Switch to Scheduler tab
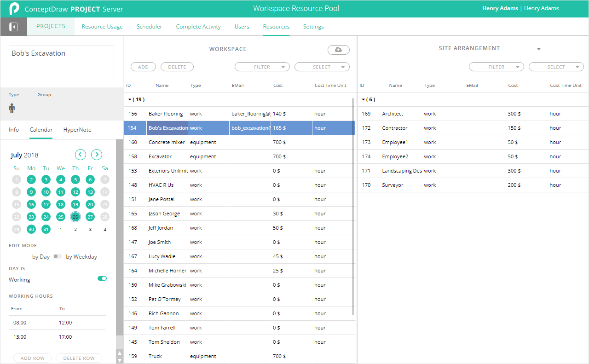Image resolution: width=589 pixels, height=364 pixels. [x=149, y=27]
